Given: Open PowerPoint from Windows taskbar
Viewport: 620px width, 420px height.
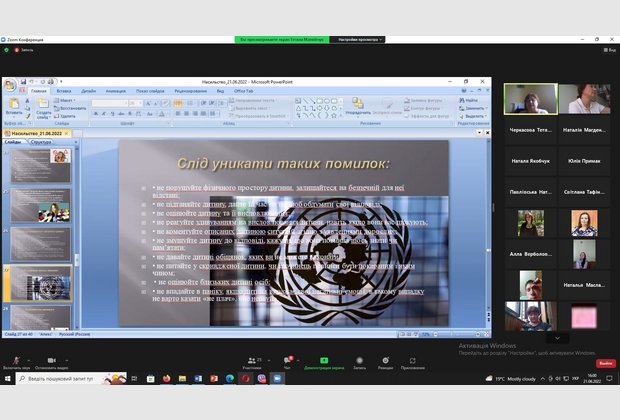Looking at the screenshot, I should click(214, 379).
